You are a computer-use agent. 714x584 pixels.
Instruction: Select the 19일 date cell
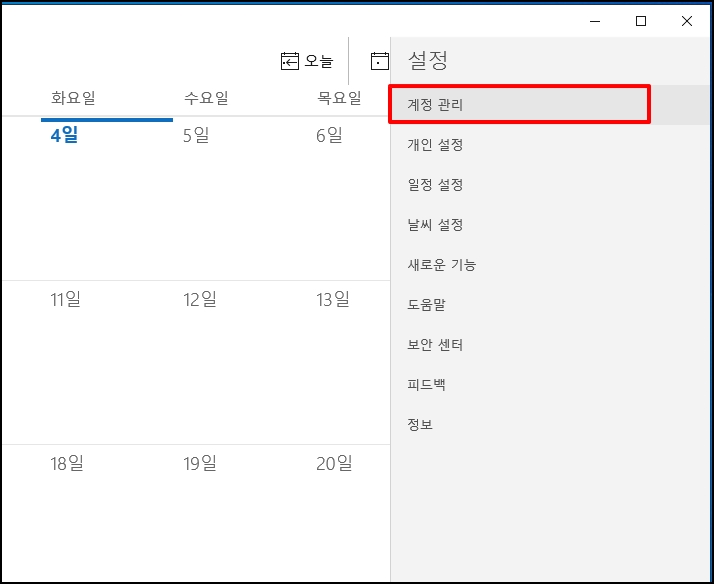click(240, 513)
